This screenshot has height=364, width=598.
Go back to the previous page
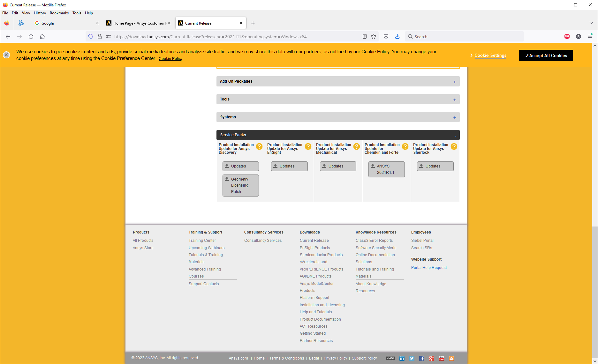tap(8, 37)
